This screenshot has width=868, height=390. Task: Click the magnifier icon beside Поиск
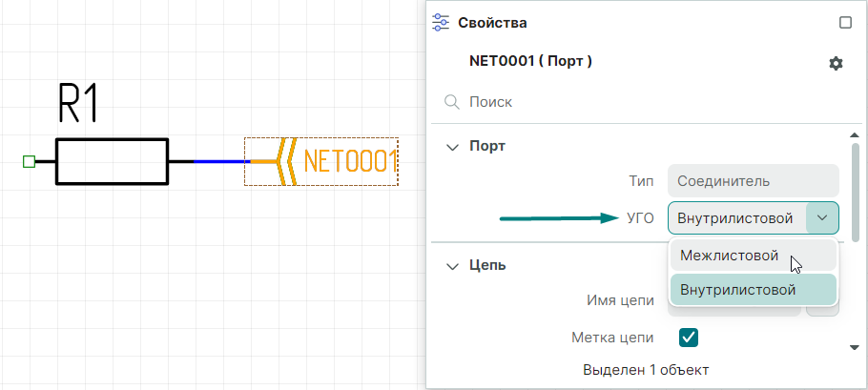click(x=450, y=101)
